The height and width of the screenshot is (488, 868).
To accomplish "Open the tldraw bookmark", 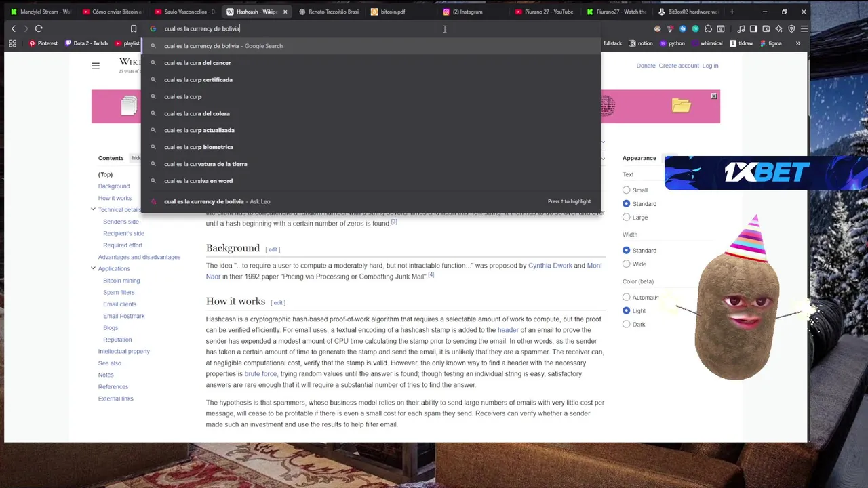I will [741, 43].
